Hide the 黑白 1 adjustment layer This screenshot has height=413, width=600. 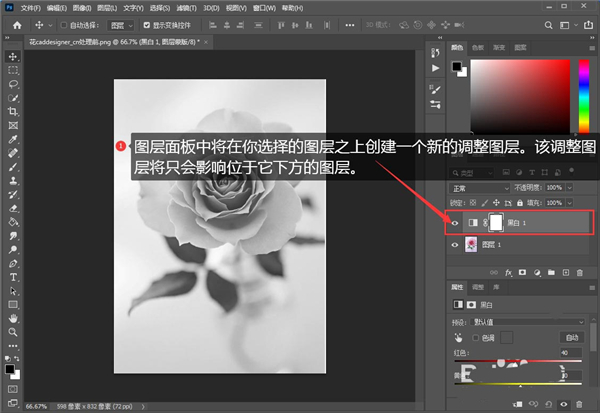point(457,223)
